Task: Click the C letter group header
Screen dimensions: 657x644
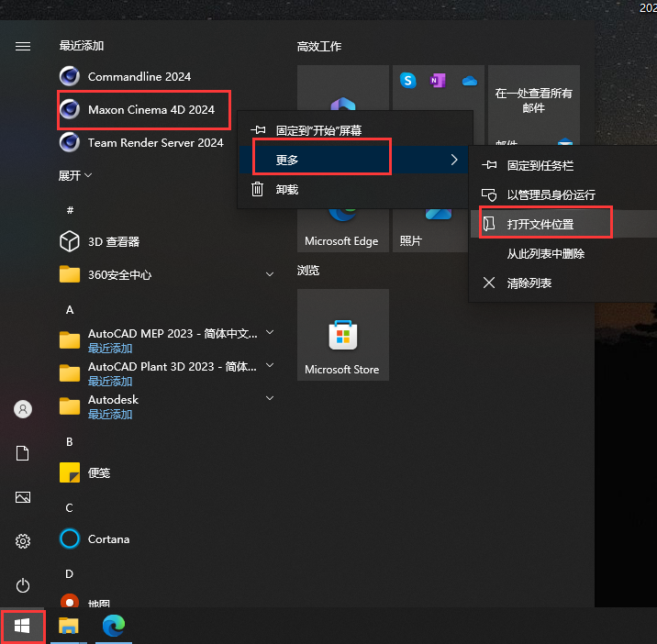Action: point(70,508)
